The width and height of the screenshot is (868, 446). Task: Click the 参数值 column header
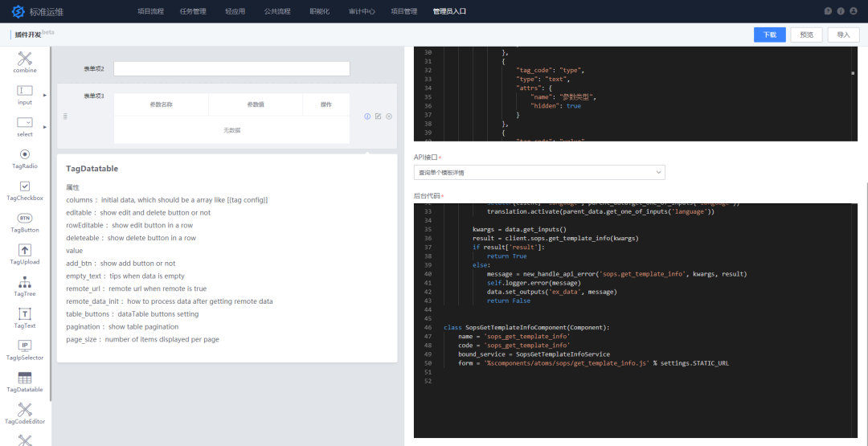pos(256,104)
